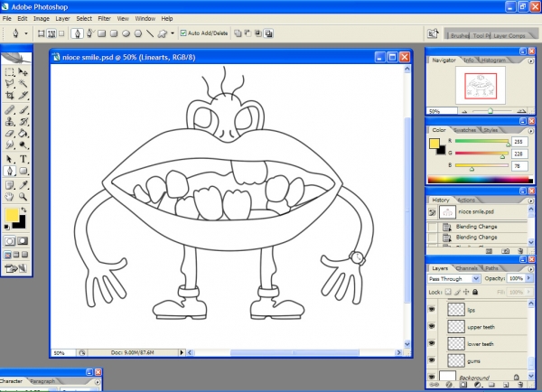Select the Blur tool

tap(9, 145)
